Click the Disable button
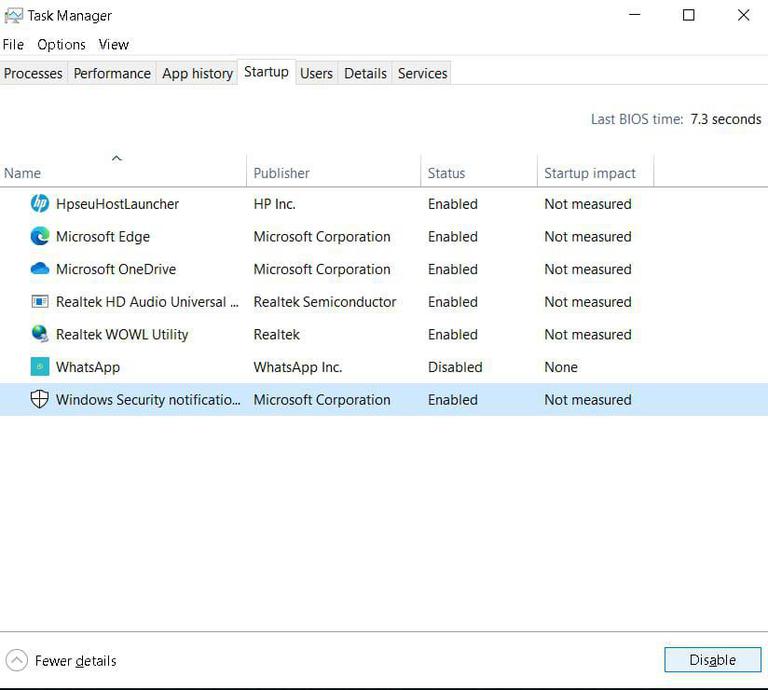This screenshot has height=690, width=768. pos(713,660)
